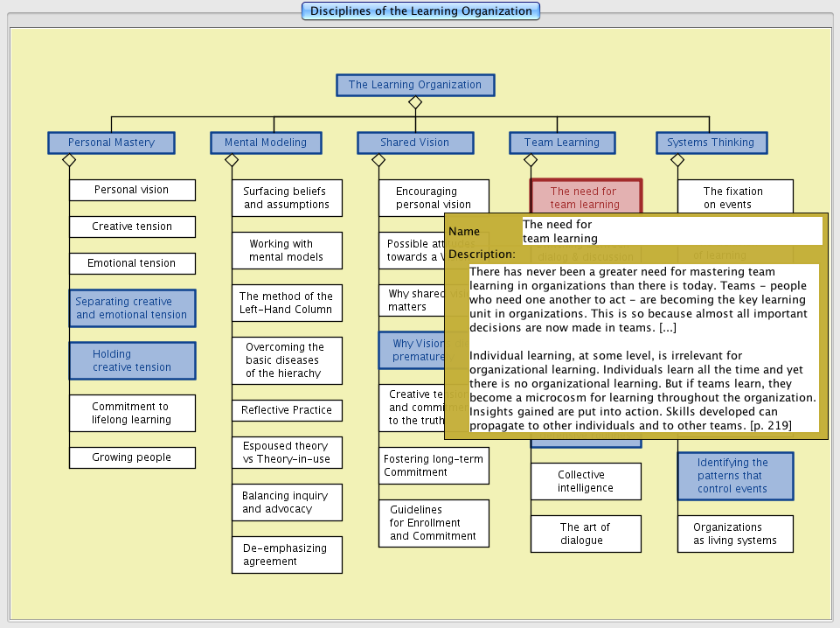Click inside the Description text area
840x628 pixels.
(643, 348)
